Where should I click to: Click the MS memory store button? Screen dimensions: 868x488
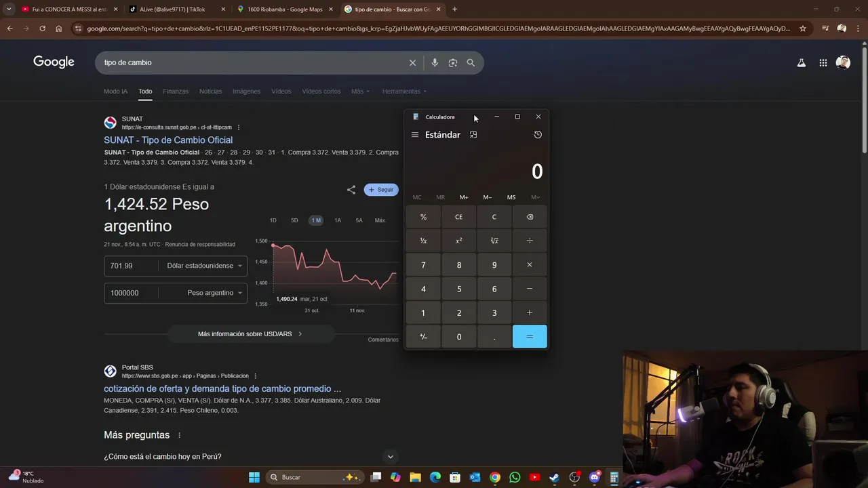pyautogui.click(x=511, y=197)
